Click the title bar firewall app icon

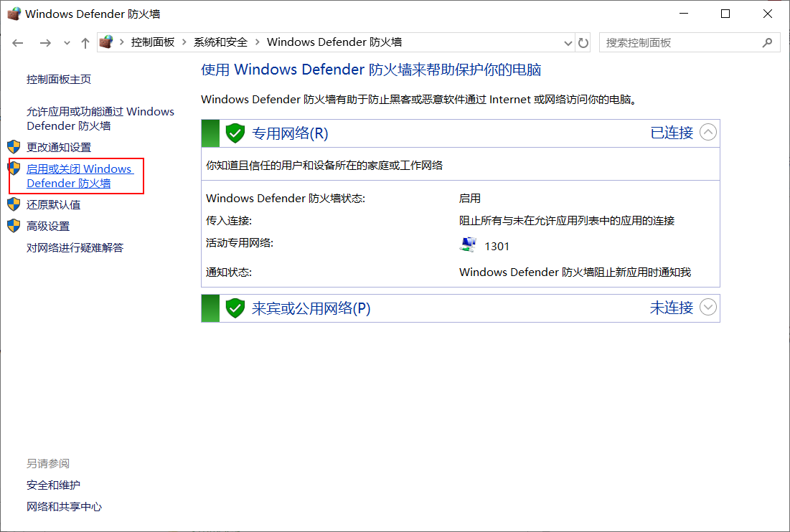(14, 14)
